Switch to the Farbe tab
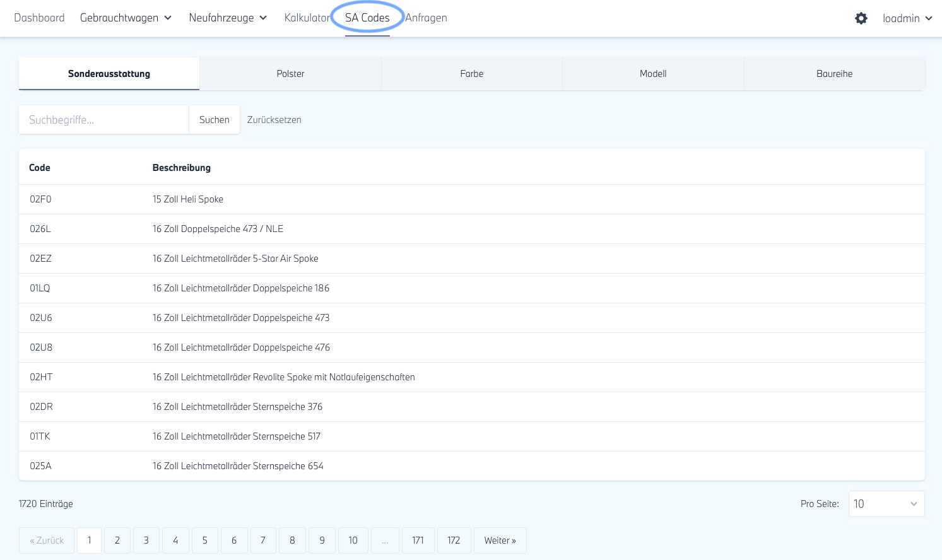 tap(471, 74)
